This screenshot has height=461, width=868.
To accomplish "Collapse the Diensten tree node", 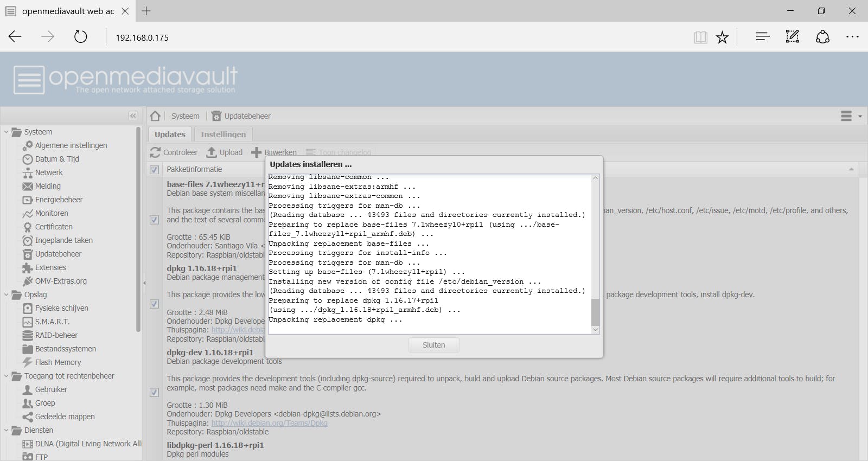I will pyautogui.click(x=6, y=430).
